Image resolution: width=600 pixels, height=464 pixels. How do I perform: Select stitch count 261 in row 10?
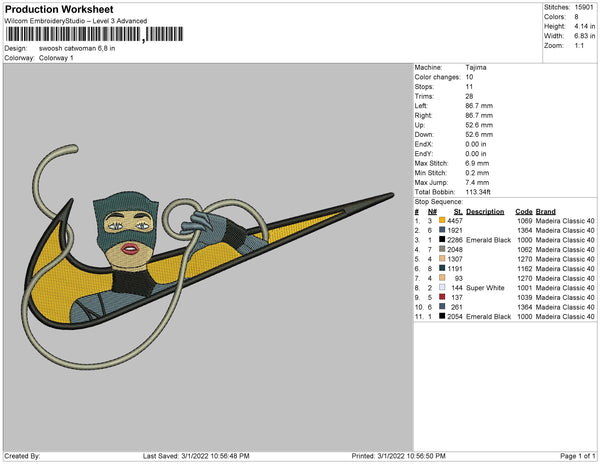457,307
